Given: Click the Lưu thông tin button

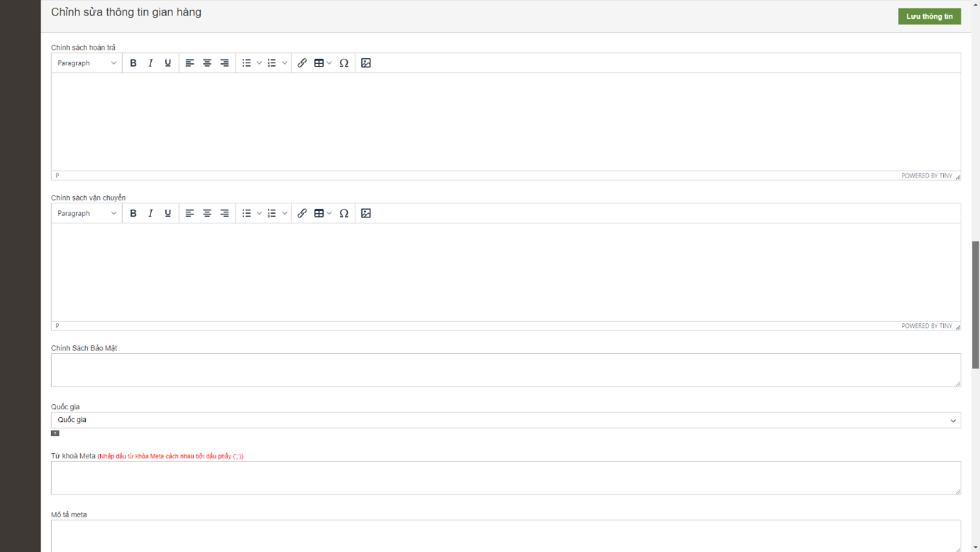Looking at the screenshot, I should 929,16.
